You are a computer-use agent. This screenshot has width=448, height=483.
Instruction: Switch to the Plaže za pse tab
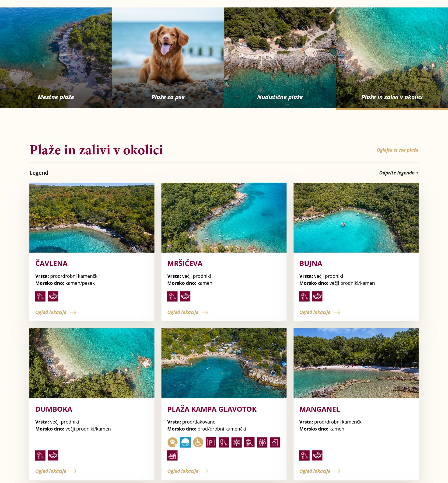click(168, 57)
